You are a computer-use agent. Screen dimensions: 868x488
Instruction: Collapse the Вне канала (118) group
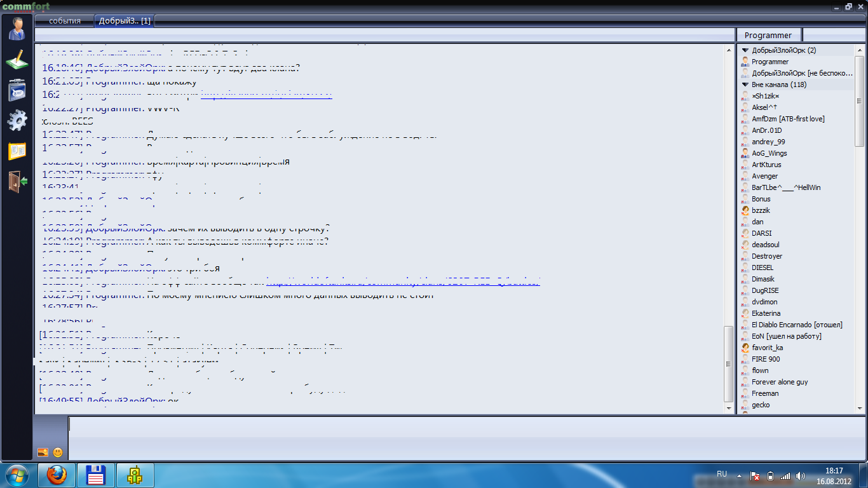pyautogui.click(x=745, y=85)
